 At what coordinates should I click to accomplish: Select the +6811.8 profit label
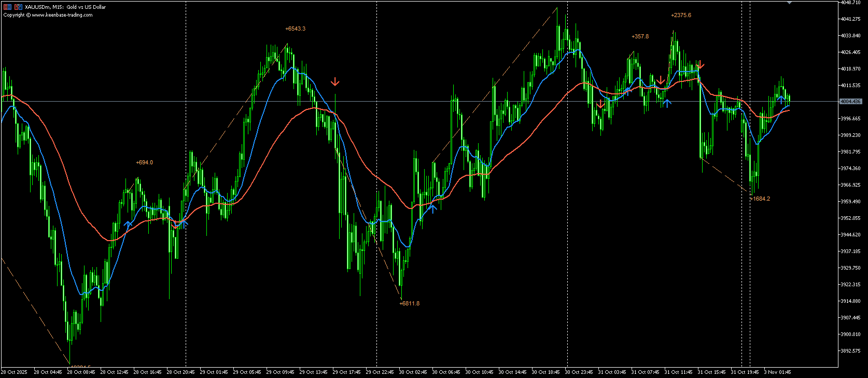pyautogui.click(x=410, y=303)
